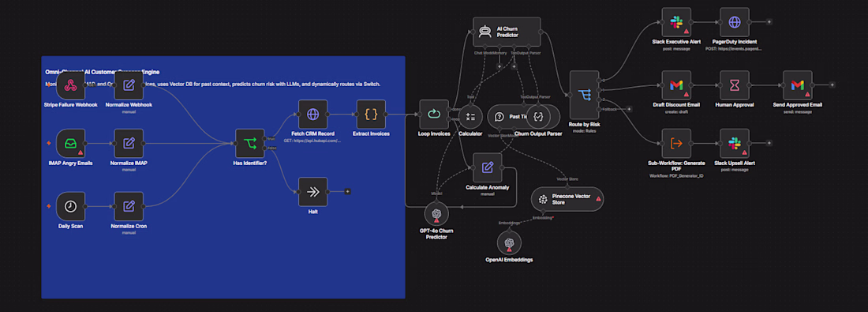This screenshot has width=868, height=312.
Task: Click the 'Workflow: PDF_Generator_ID' subtitle
Action: click(676, 175)
